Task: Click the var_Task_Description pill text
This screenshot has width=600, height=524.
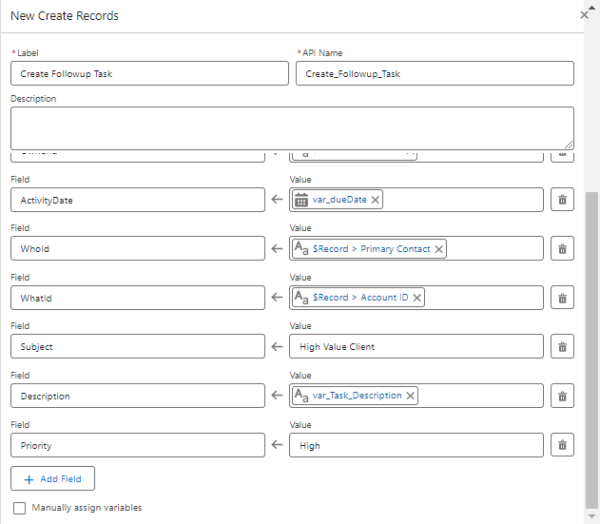Action: [x=357, y=396]
